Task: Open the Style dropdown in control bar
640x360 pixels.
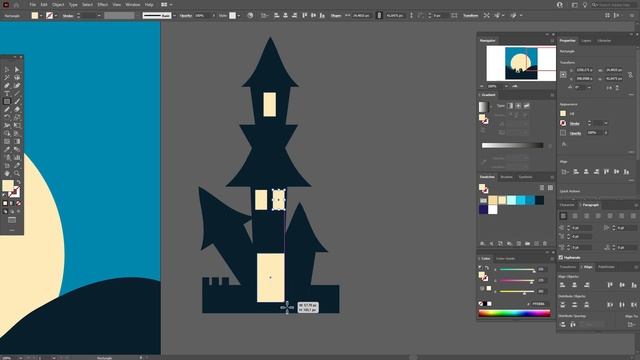Action: [239, 16]
